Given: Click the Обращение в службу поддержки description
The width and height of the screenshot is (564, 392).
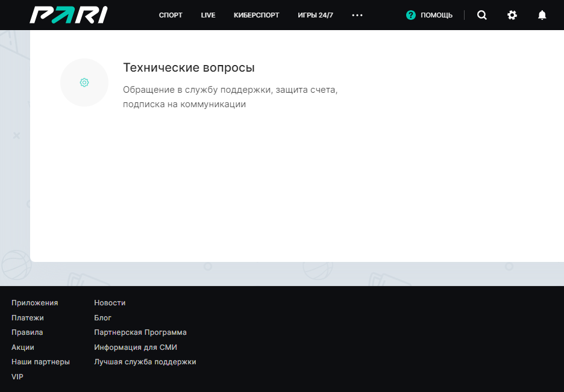Looking at the screenshot, I should 230,97.
